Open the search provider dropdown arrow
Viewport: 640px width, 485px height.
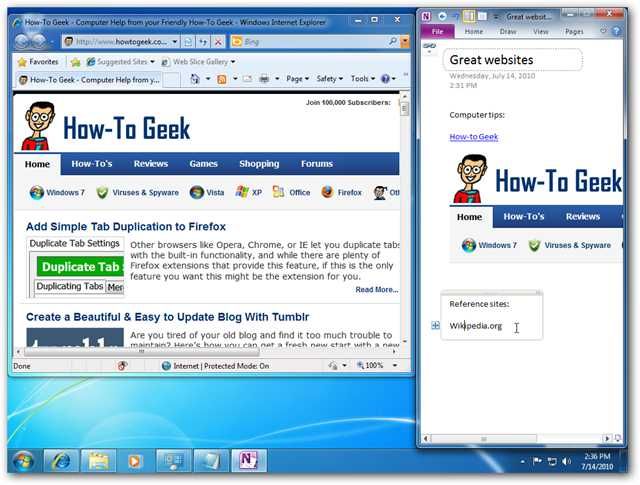[x=405, y=41]
